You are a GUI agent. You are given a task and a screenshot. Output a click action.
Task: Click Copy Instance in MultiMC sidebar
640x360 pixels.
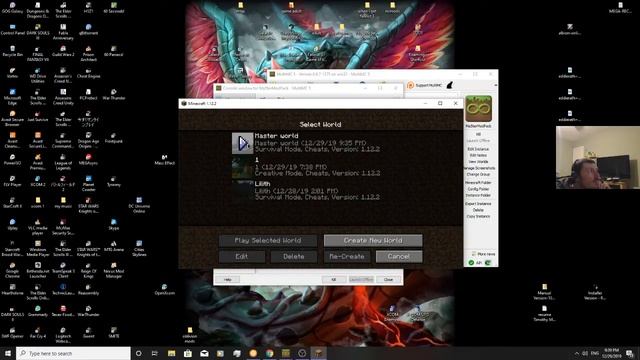click(478, 216)
